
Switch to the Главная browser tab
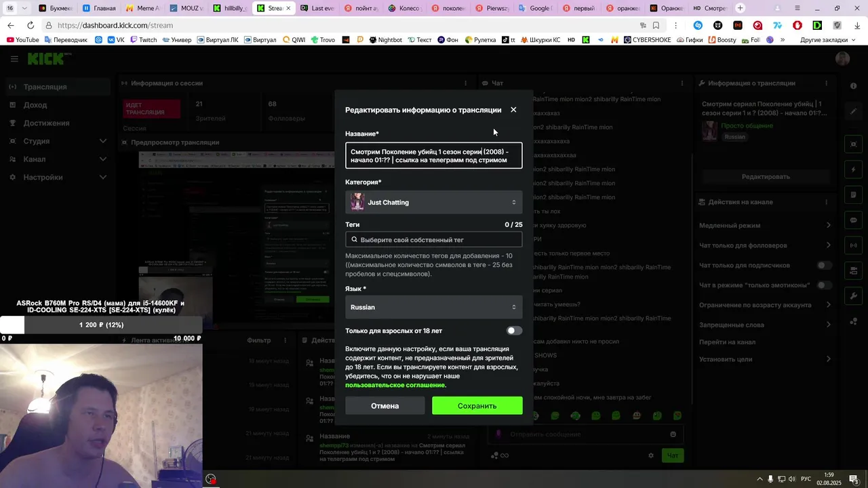point(99,8)
